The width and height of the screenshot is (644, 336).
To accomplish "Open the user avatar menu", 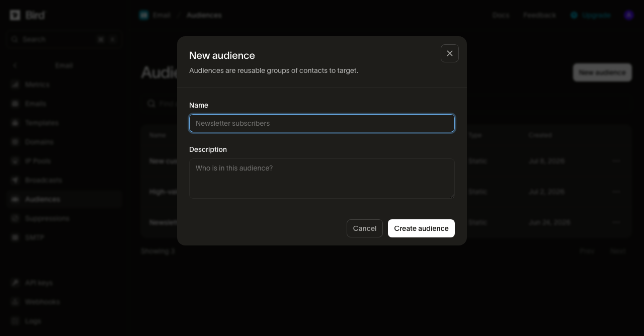I will 629,15.
